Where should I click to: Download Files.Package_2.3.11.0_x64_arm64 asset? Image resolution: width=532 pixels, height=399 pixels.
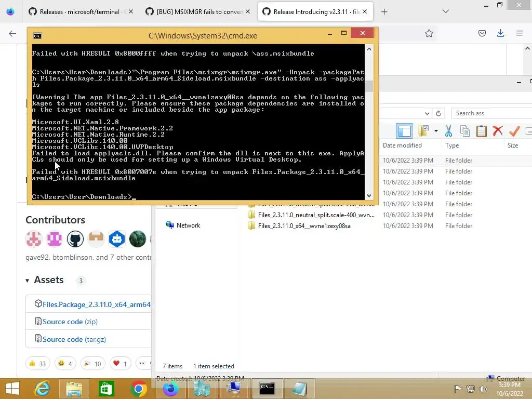96,304
